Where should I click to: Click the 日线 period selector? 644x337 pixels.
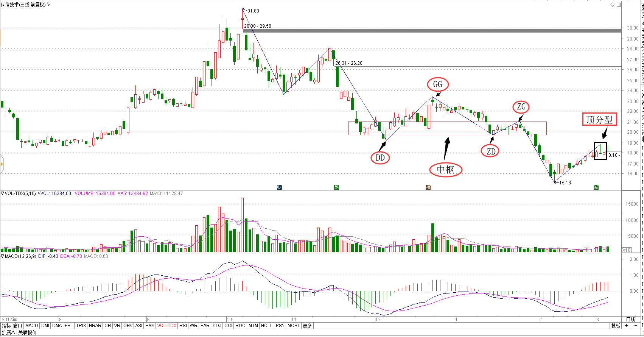(631, 319)
